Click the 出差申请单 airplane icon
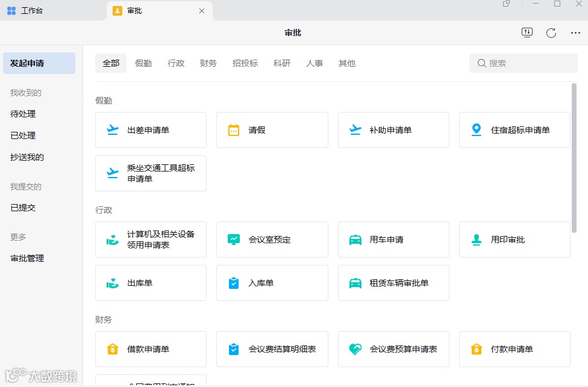This screenshot has width=588, height=387. [x=113, y=130]
